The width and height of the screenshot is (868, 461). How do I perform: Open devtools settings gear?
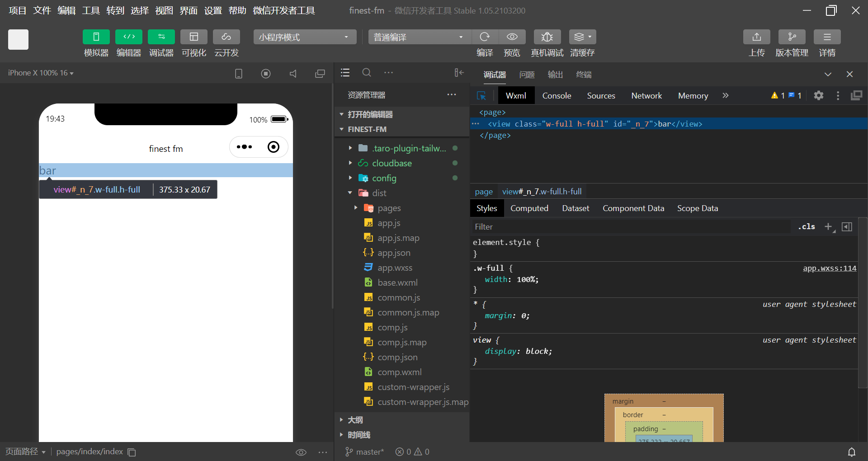tap(819, 95)
